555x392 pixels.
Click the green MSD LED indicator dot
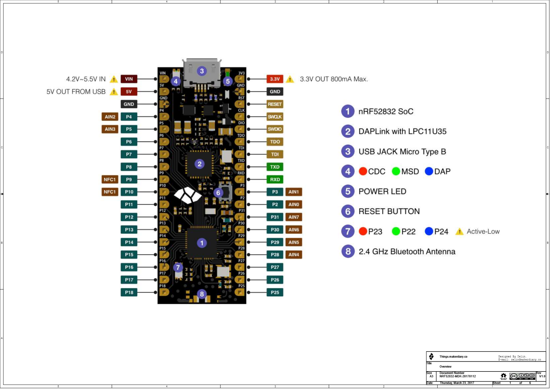click(x=396, y=171)
